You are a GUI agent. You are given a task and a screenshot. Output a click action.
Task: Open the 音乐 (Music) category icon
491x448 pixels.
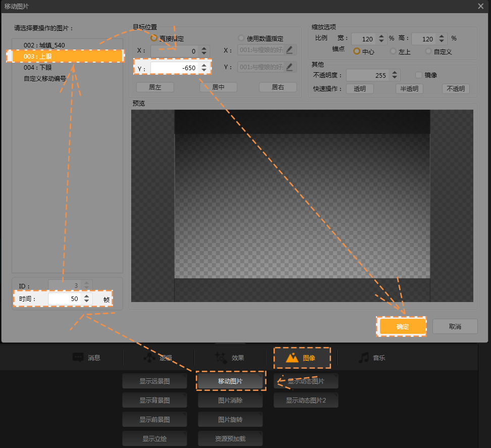click(x=363, y=358)
